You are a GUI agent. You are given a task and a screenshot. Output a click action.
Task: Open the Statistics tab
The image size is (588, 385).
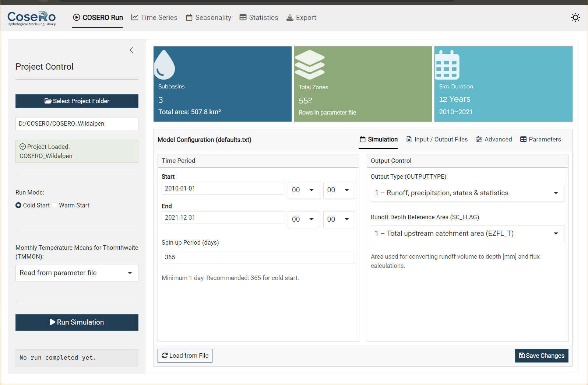coord(259,18)
